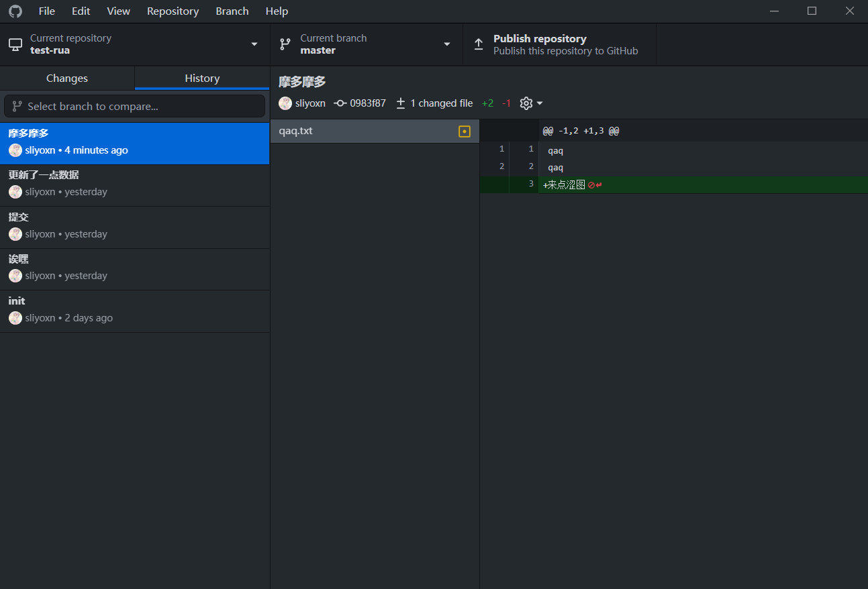This screenshot has width=868, height=589.
Task: Expand the Current branch master dropdown
Action: coord(446,44)
